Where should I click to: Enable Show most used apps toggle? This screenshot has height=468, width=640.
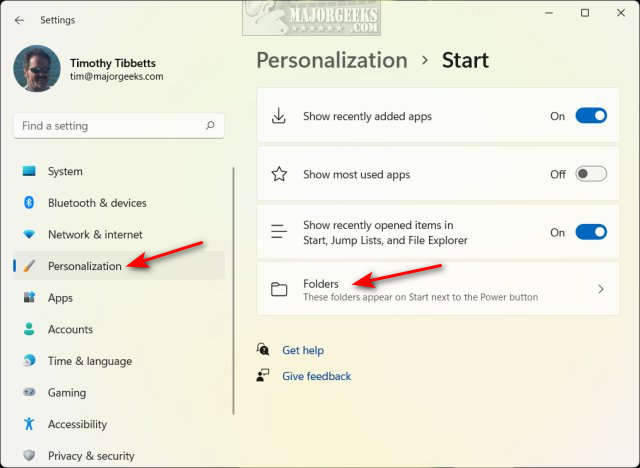(x=591, y=174)
